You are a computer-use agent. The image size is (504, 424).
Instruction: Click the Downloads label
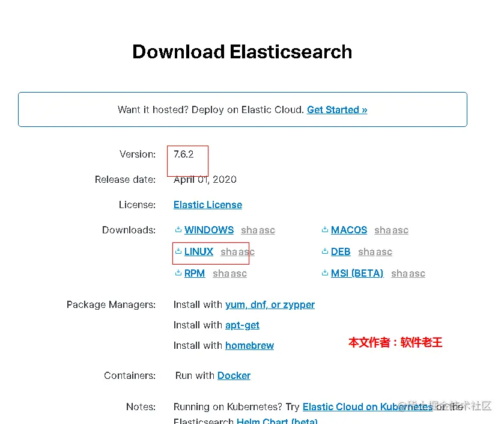129,230
